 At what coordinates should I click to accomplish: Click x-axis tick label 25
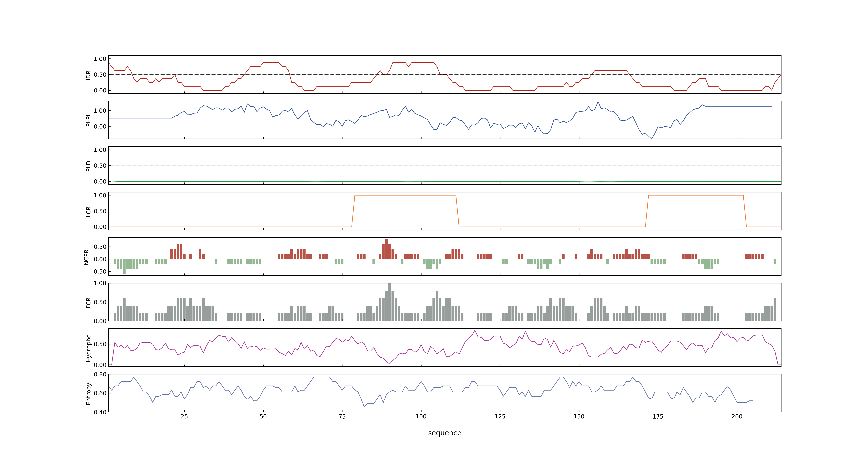[x=184, y=416]
